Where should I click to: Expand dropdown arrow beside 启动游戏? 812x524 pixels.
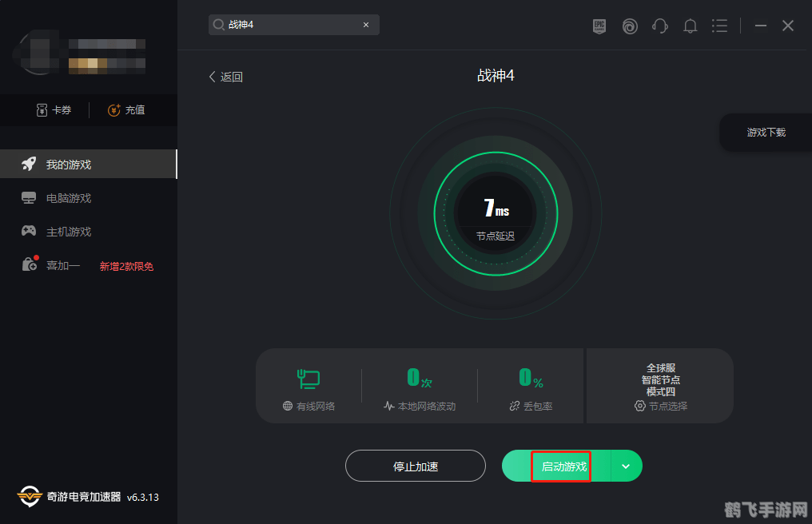pos(626,466)
